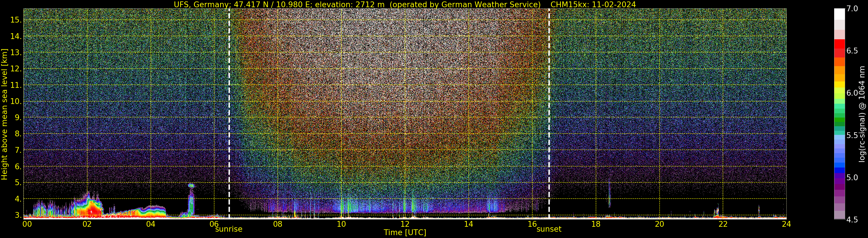Click the time axis tick '18'

coord(596,224)
